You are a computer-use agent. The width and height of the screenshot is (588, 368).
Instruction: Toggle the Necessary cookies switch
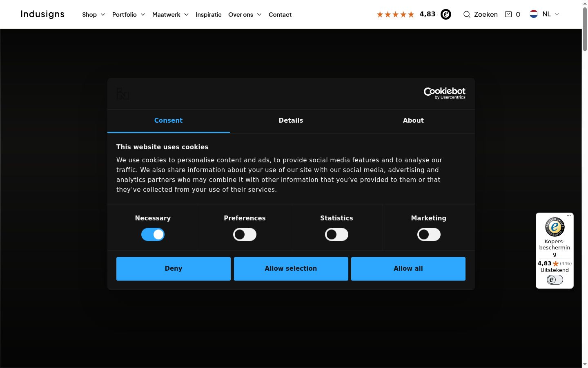[x=153, y=235]
